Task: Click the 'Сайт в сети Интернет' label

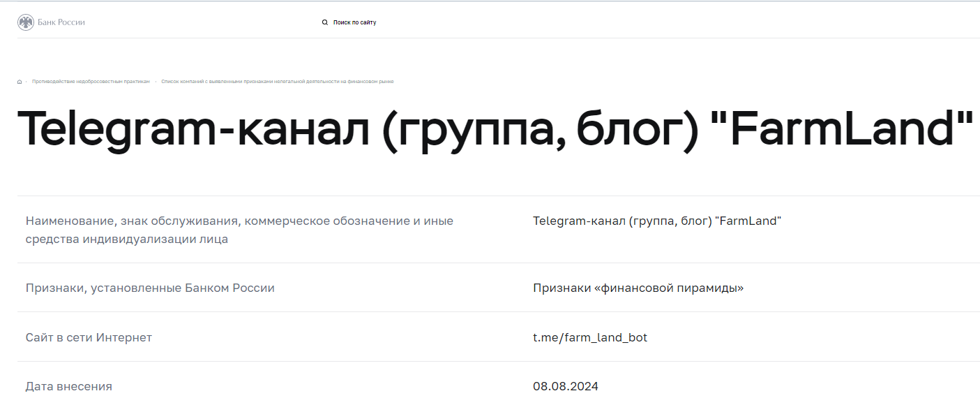Action: point(89,337)
